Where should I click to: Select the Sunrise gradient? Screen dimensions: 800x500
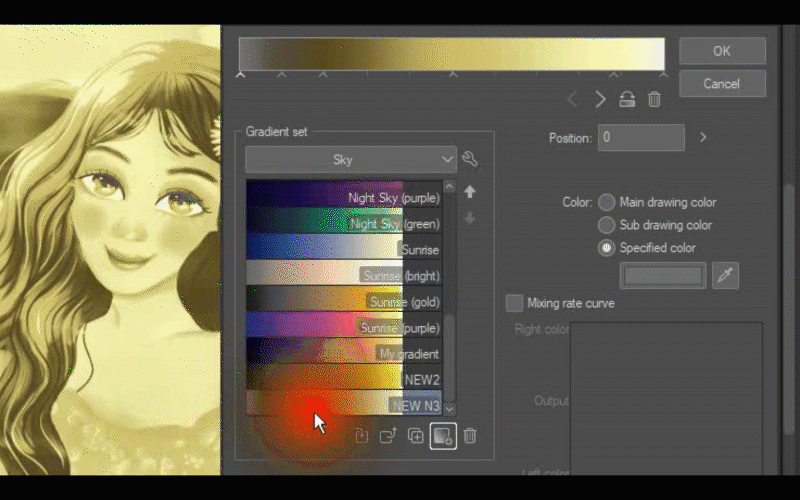click(x=344, y=246)
